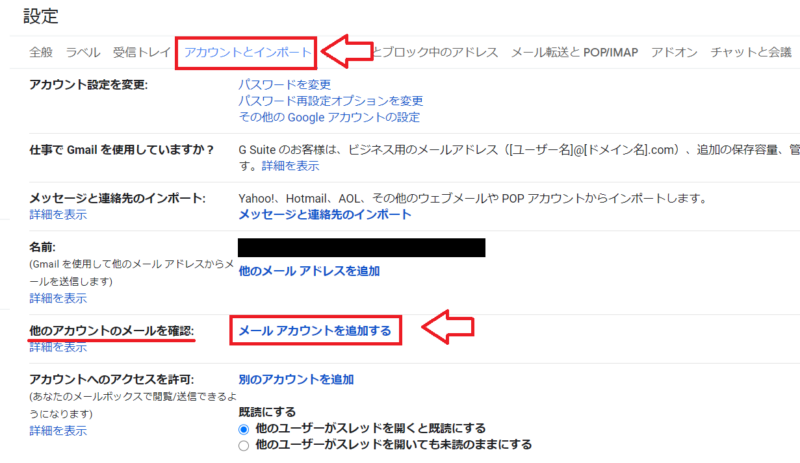Click 詳細を表示 link in the G Suite description

point(290,166)
